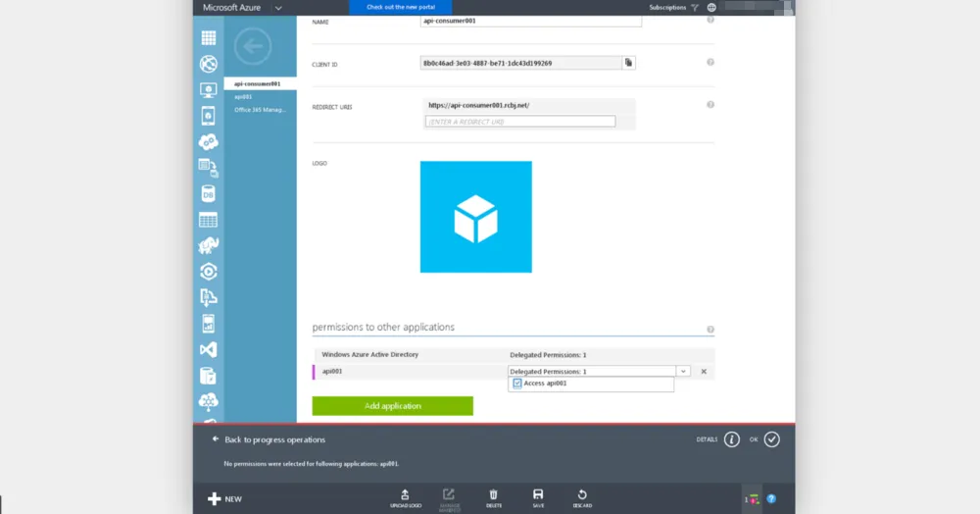
Task: Open the DB cylinder SQL Databases icon
Action: 208,194
